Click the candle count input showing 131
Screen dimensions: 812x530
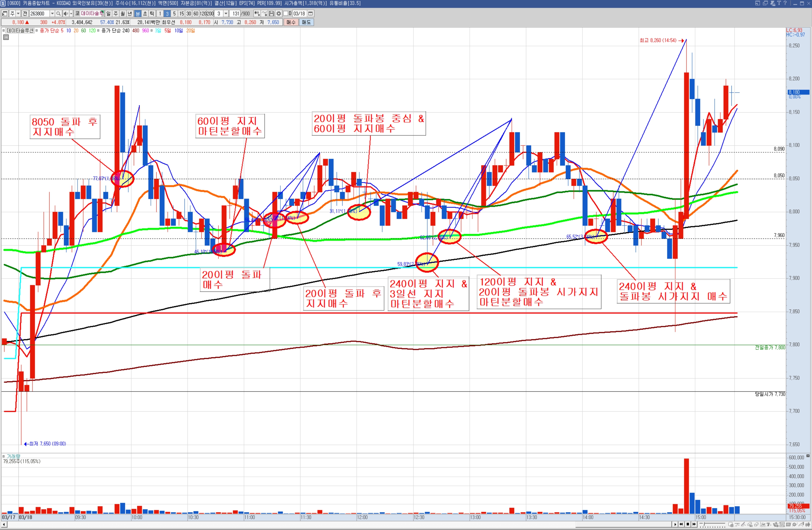click(x=235, y=14)
